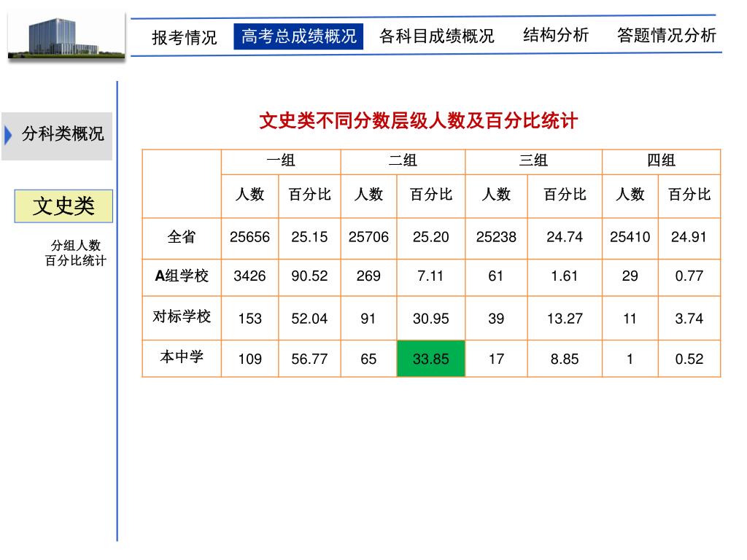Click the cell with value 11
The image size is (747, 560).
click(630, 318)
